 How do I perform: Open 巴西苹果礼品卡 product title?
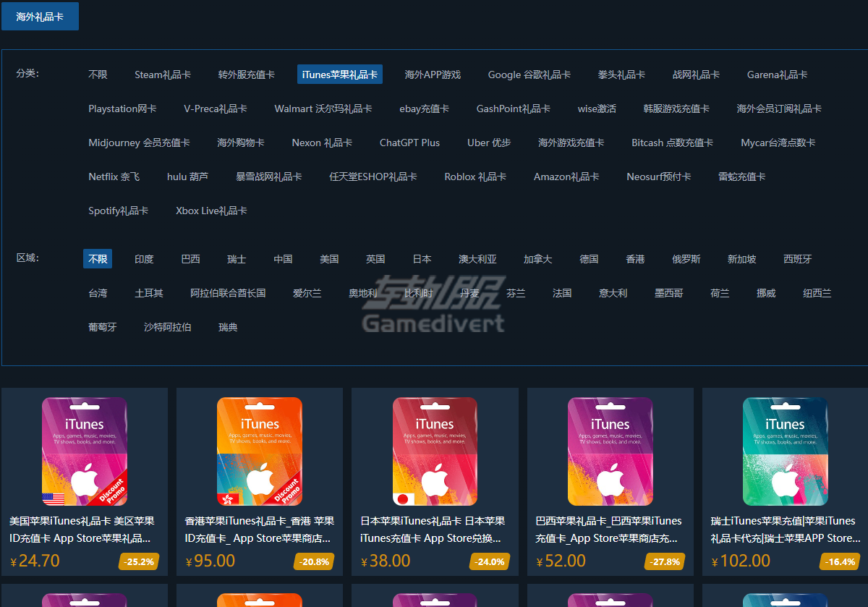click(x=608, y=530)
